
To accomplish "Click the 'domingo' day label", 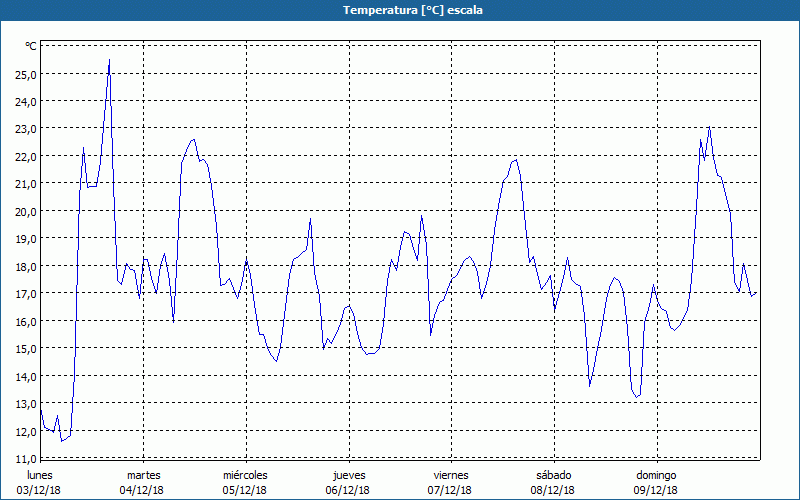I will [656, 475].
